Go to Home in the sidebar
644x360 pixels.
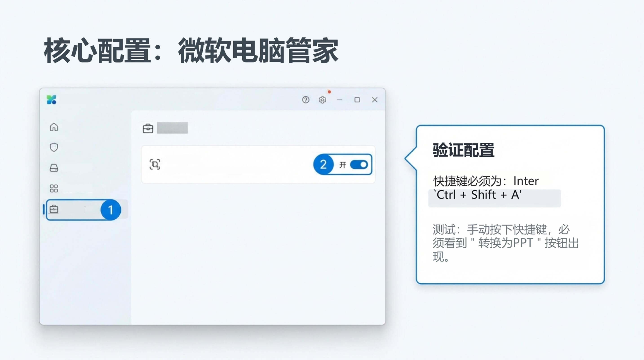[54, 127]
